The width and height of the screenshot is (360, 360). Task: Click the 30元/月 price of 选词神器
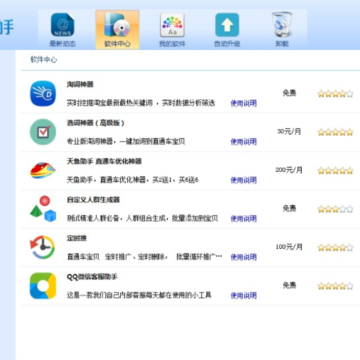pyautogui.click(x=289, y=132)
